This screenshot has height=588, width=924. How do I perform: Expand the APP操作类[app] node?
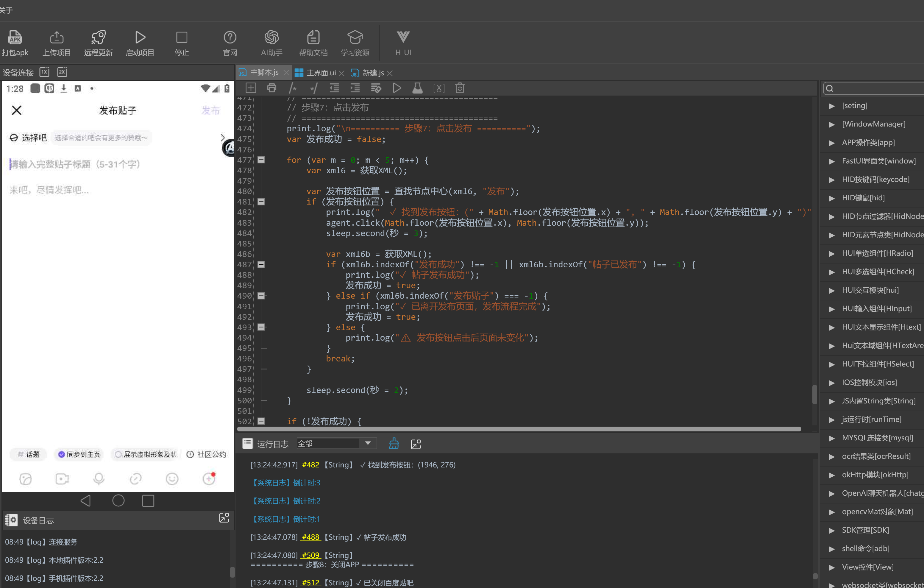coord(831,143)
